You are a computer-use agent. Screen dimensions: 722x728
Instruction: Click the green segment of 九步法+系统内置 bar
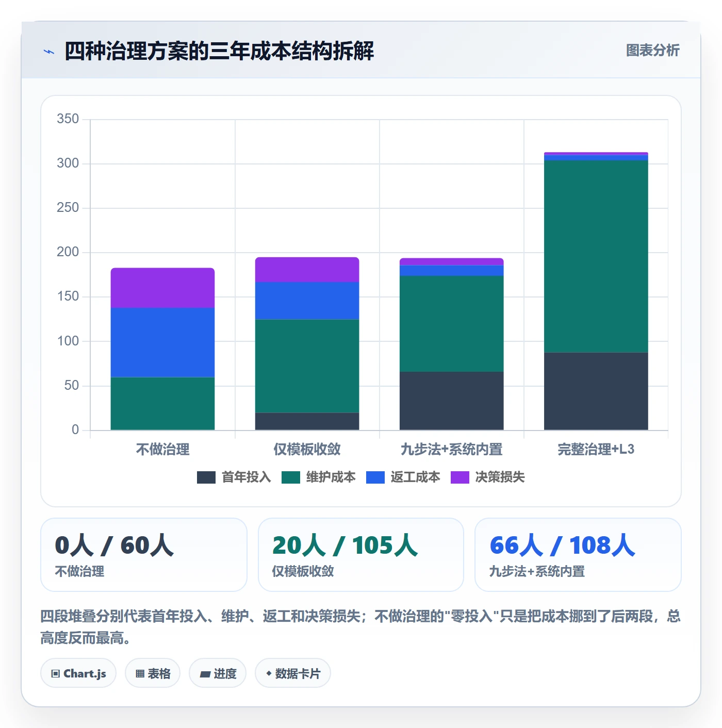coord(451,324)
